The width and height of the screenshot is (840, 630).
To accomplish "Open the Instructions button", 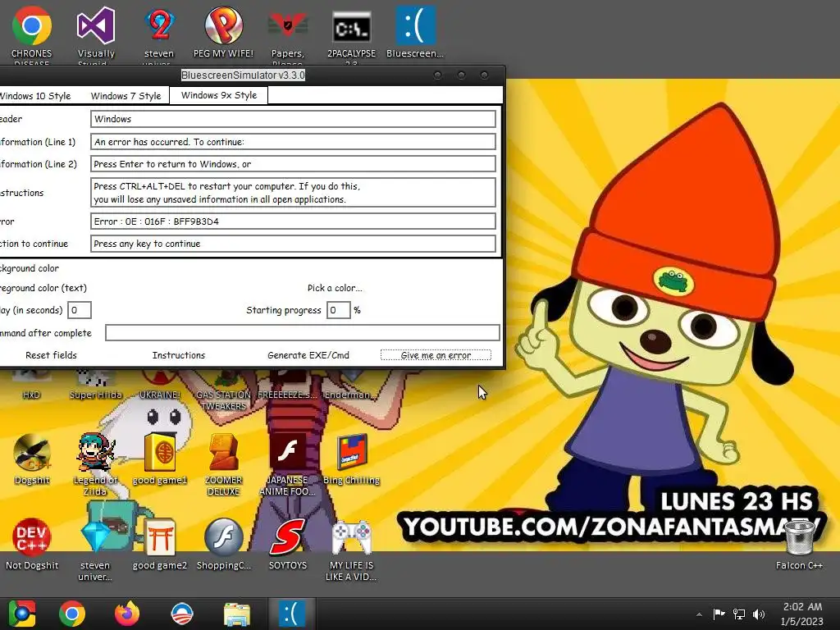I will [178, 355].
